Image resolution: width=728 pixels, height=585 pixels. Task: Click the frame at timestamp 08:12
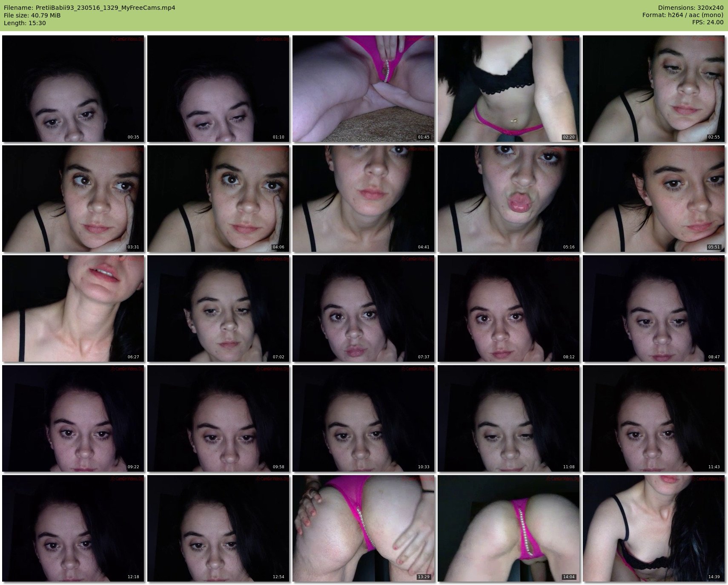(x=508, y=308)
